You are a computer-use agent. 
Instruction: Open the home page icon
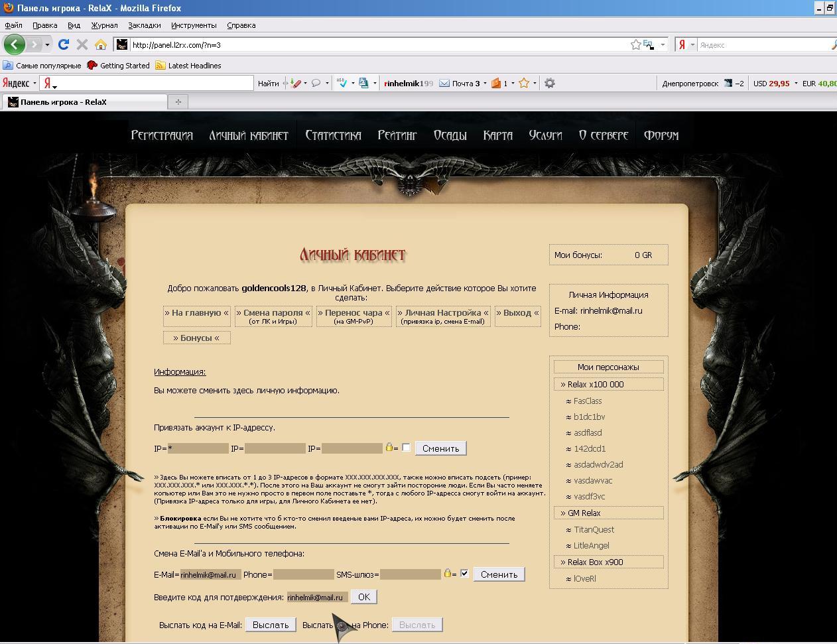tap(101, 44)
